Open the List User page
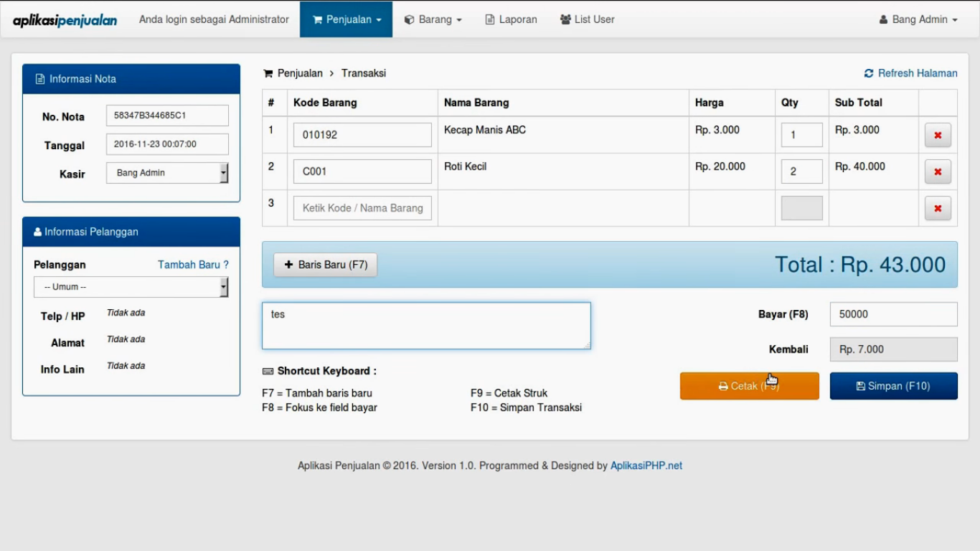 coord(587,19)
